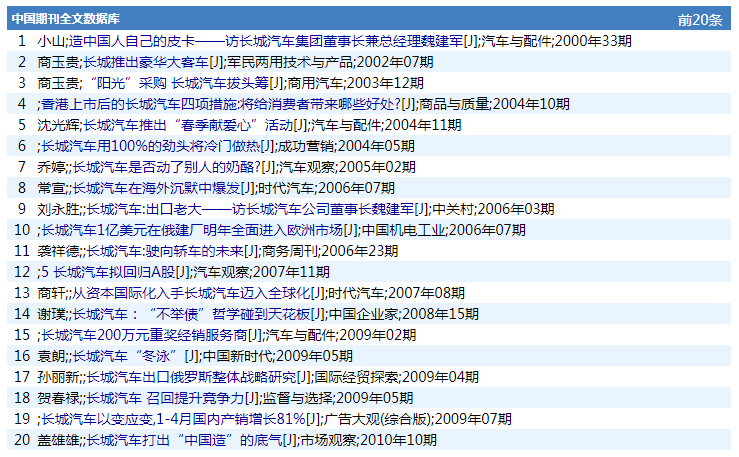Image resolution: width=739 pixels, height=457 pixels.
Task: Open link 长城汽车:出口老大 interview
Action: click(x=250, y=209)
